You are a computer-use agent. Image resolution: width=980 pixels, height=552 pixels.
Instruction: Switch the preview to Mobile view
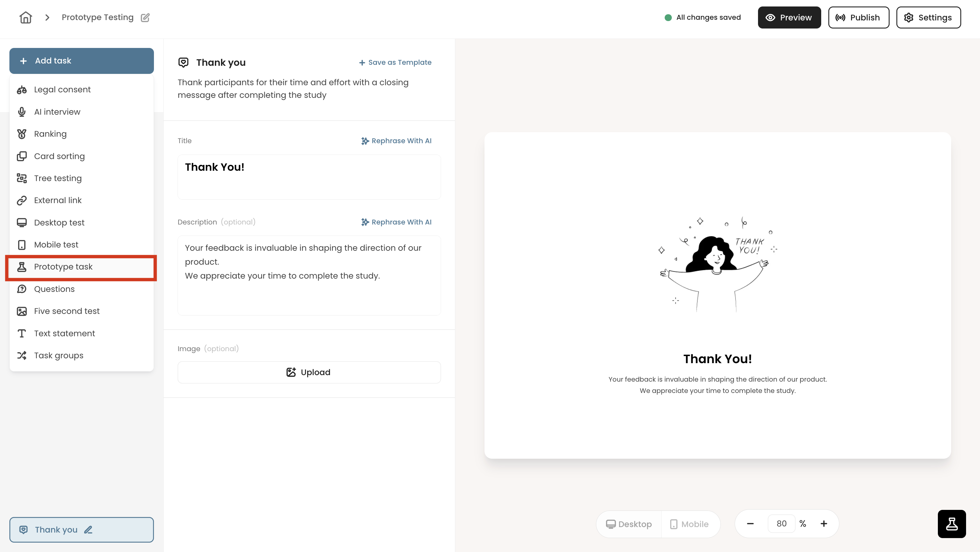coord(690,524)
